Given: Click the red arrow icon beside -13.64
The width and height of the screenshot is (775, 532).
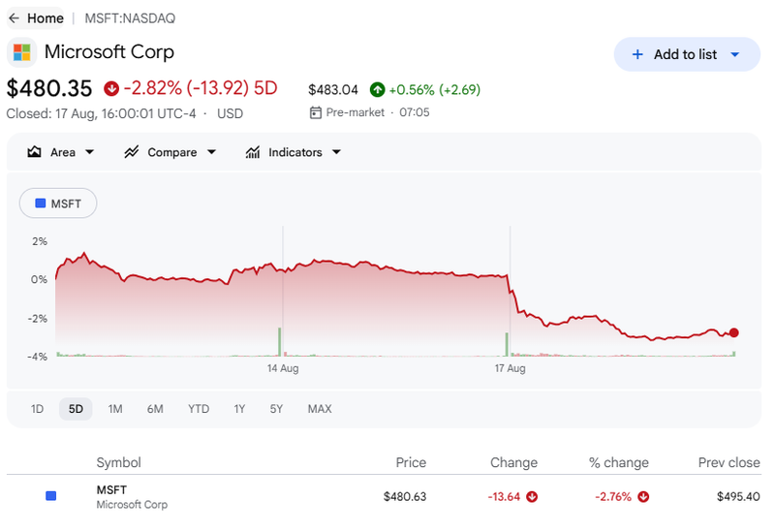Looking at the screenshot, I should 532,497.
